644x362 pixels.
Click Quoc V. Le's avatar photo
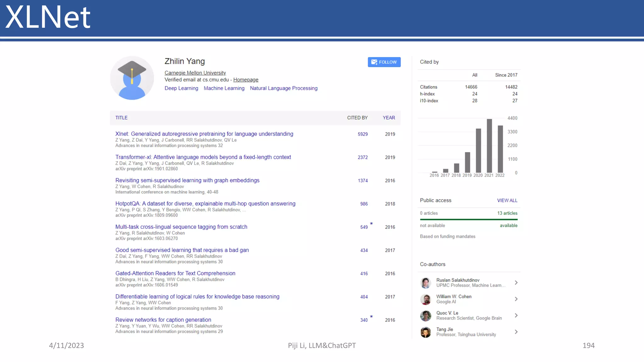point(425,315)
